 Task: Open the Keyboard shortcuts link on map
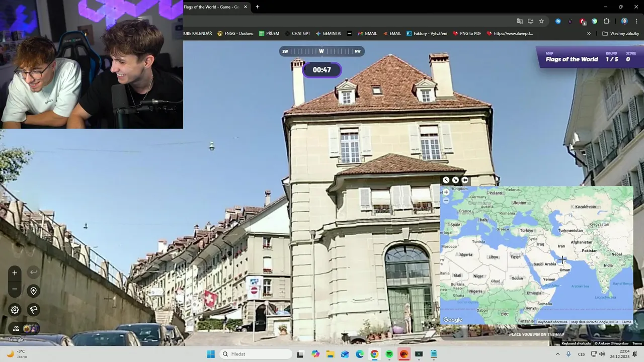tap(552, 322)
